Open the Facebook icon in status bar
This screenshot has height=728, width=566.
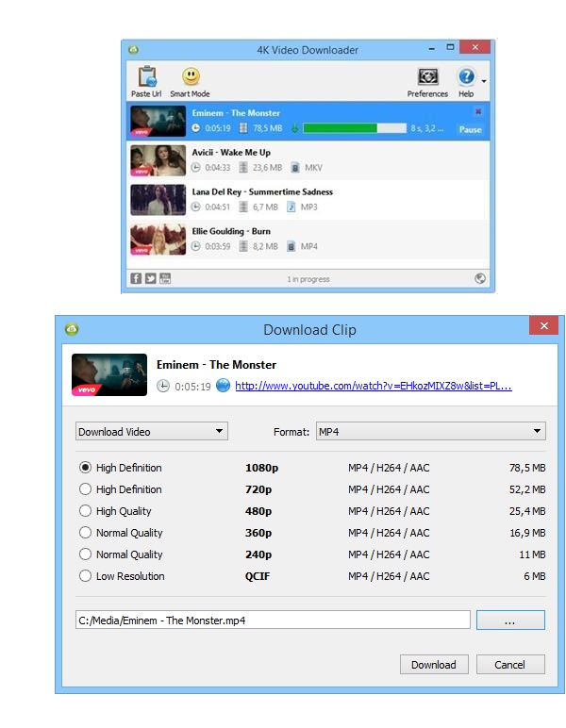tap(136, 278)
